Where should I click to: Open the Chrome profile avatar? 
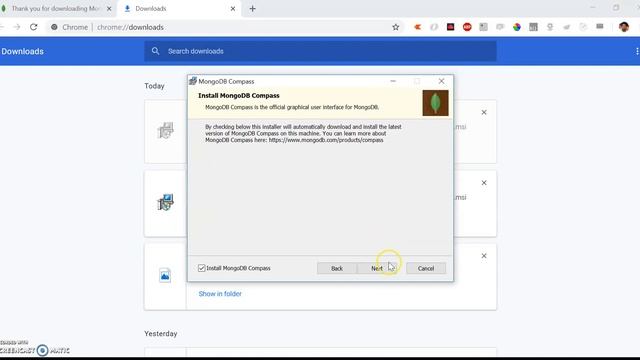click(624, 27)
